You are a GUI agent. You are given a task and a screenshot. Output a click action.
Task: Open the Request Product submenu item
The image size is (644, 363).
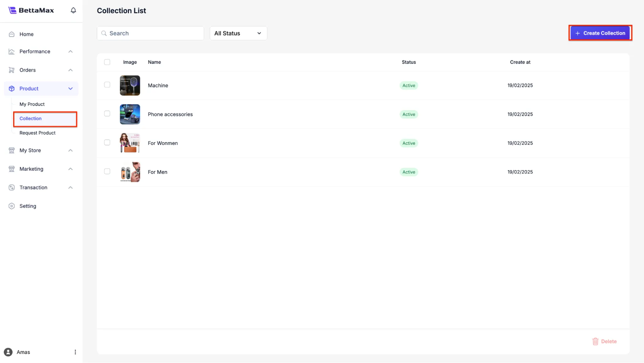click(x=37, y=133)
